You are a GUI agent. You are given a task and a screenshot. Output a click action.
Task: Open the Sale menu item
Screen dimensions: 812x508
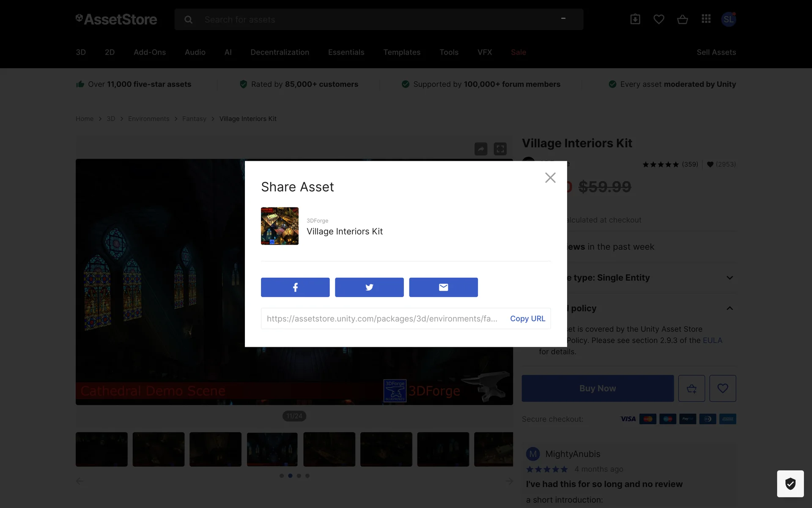click(518, 52)
